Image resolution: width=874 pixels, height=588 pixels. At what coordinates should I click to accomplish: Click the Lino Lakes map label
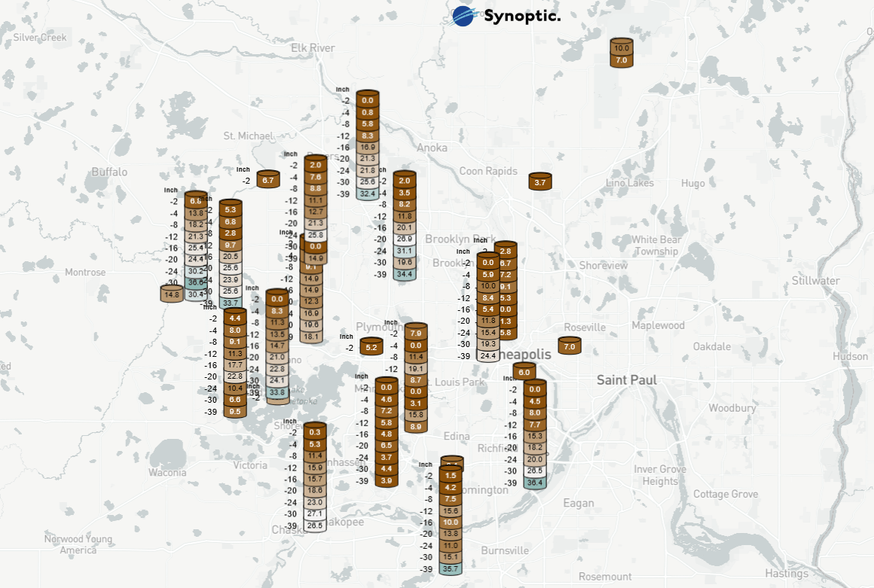[630, 183]
